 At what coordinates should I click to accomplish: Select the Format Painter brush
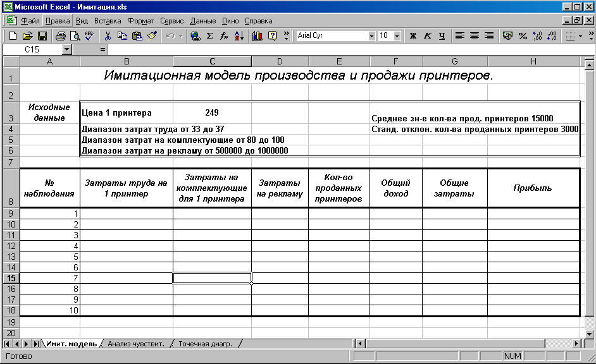point(152,36)
